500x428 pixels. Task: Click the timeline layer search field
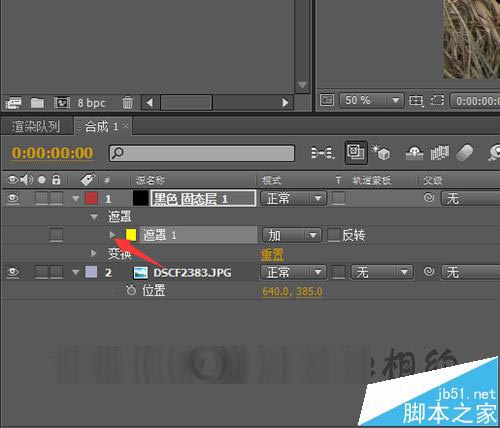(x=202, y=153)
